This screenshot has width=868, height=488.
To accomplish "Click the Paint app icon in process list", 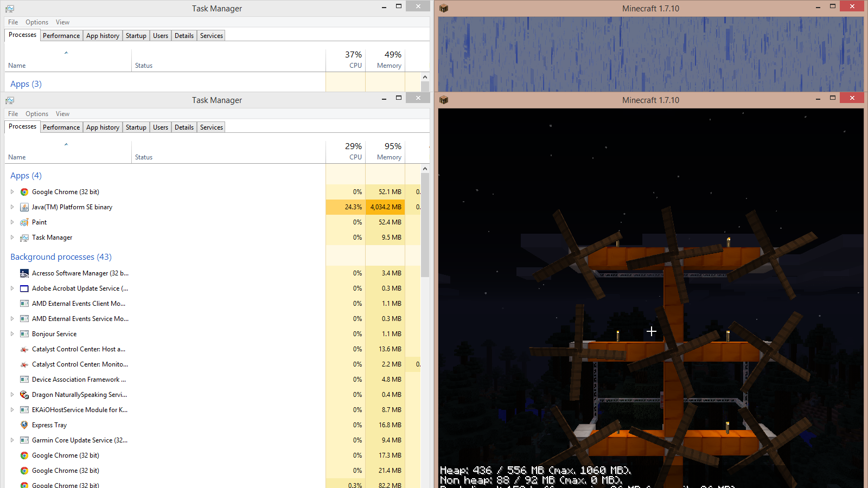I will (24, 222).
